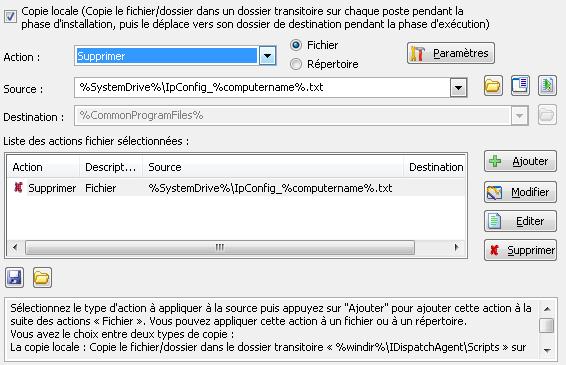566x365 pixels.
Task: Click the list's left scroll arrow
Action: click(x=15, y=248)
